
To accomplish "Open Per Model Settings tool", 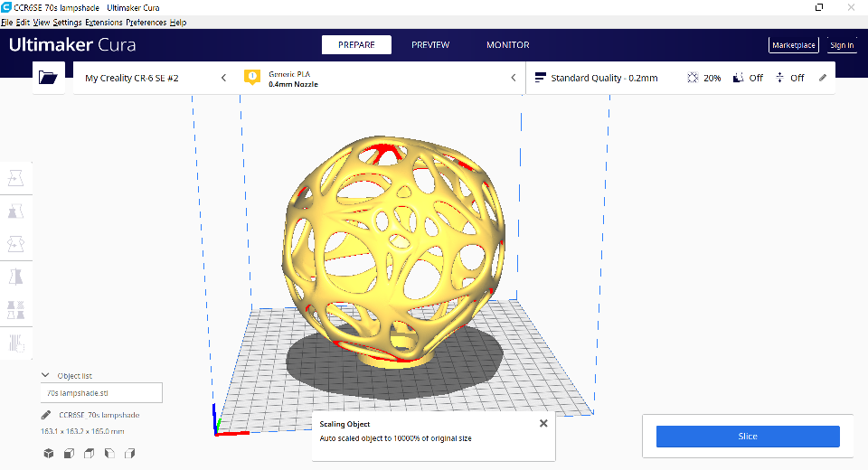I will [x=15, y=310].
